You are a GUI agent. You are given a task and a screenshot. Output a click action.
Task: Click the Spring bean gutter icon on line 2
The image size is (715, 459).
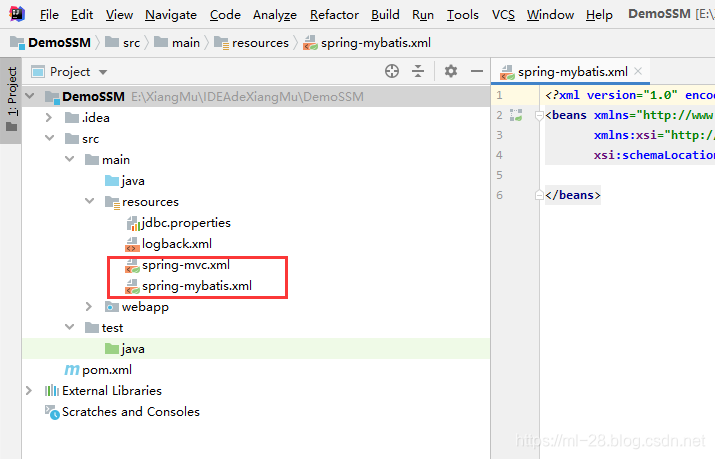tap(516, 115)
